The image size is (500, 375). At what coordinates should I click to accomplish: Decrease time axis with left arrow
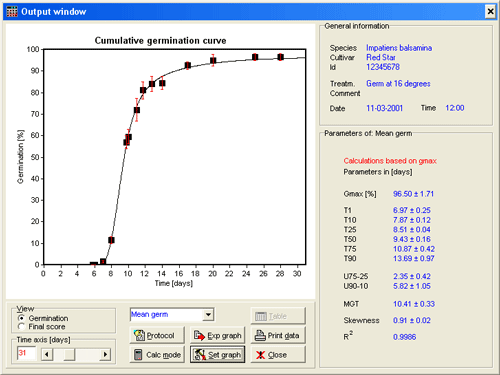point(47,354)
